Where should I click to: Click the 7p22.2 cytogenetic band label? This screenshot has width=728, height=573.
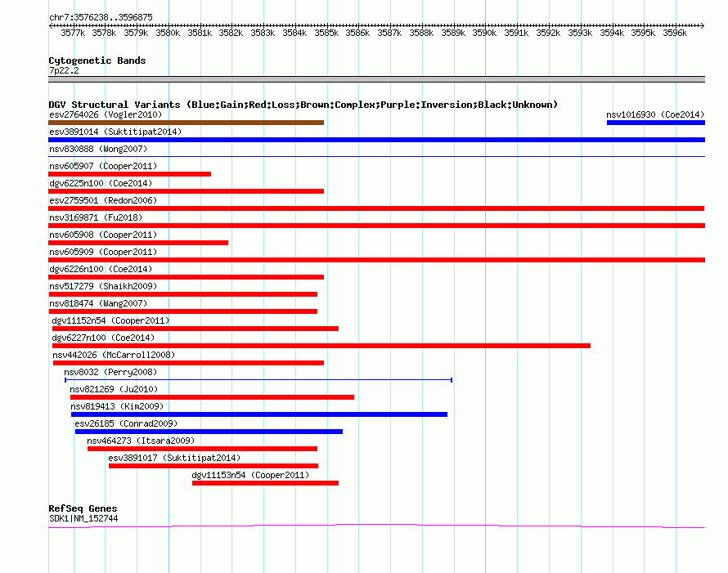(x=64, y=70)
